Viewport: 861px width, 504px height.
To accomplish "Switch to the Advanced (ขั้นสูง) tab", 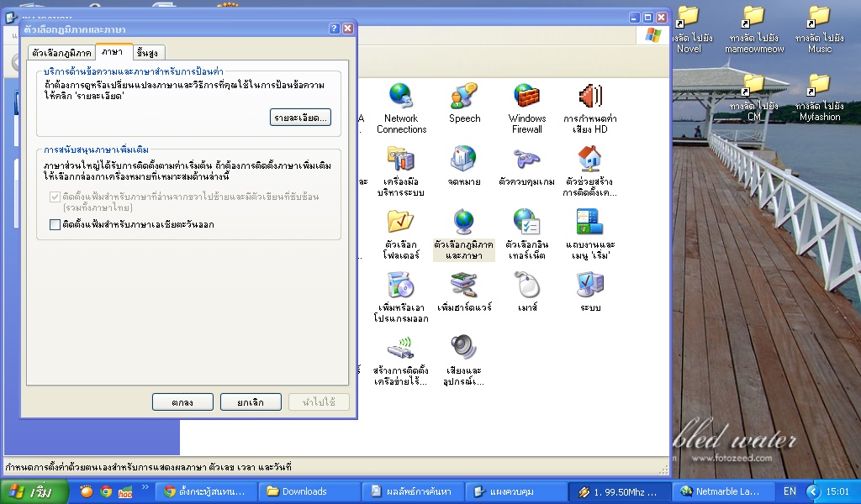I will (x=148, y=53).
